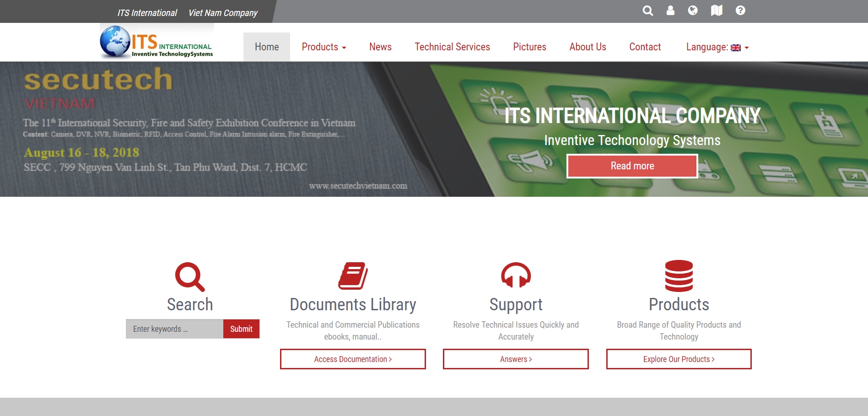Image resolution: width=868 pixels, height=416 pixels.
Task: Open the help question mark icon
Action: tap(740, 11)
